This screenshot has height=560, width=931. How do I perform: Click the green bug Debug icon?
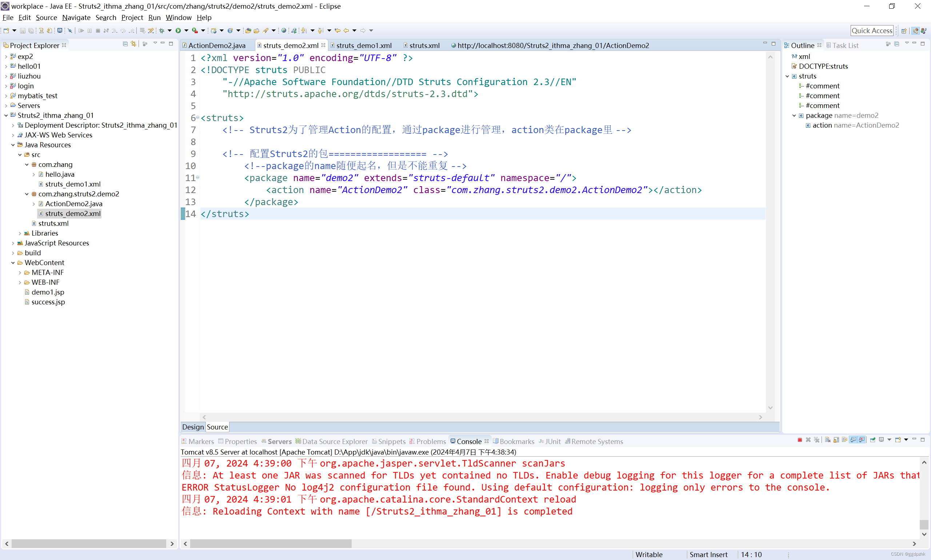pos(161,31)
